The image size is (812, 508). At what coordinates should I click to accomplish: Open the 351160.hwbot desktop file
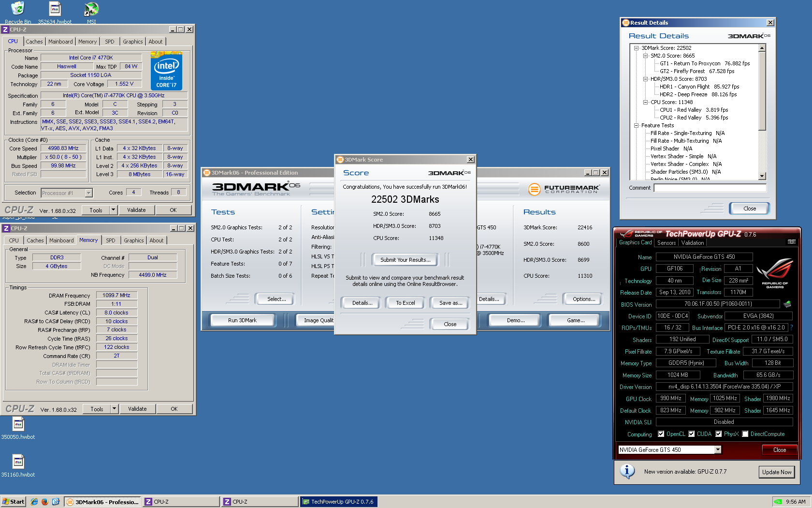(x=18, y=466)
